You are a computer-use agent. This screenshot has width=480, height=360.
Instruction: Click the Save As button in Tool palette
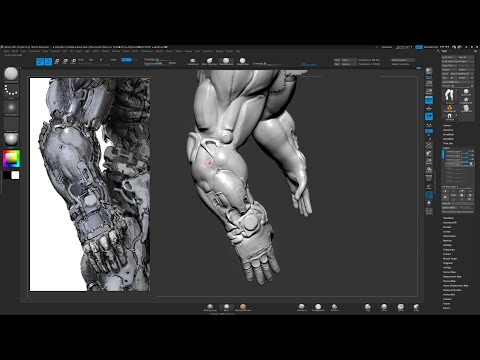[x=466, y=57]
